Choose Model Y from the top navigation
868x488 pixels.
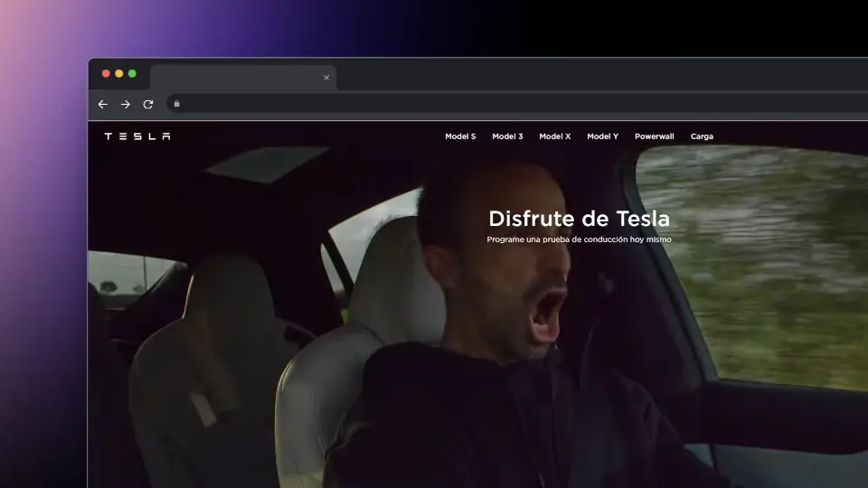tap(602, 136)
